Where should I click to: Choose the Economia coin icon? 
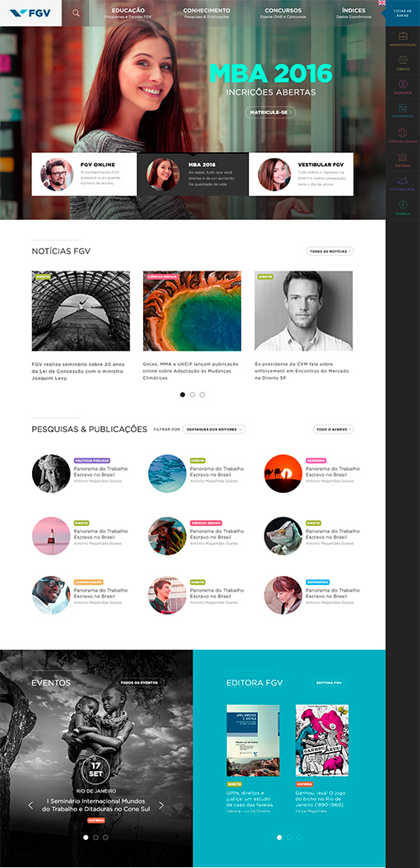403,84
